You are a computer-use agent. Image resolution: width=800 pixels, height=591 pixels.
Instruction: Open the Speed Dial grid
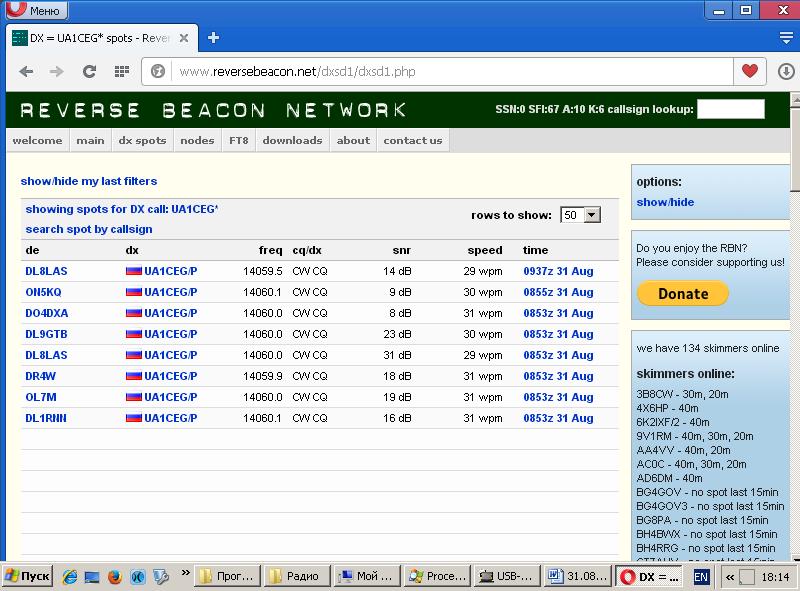tap(121, 71)
